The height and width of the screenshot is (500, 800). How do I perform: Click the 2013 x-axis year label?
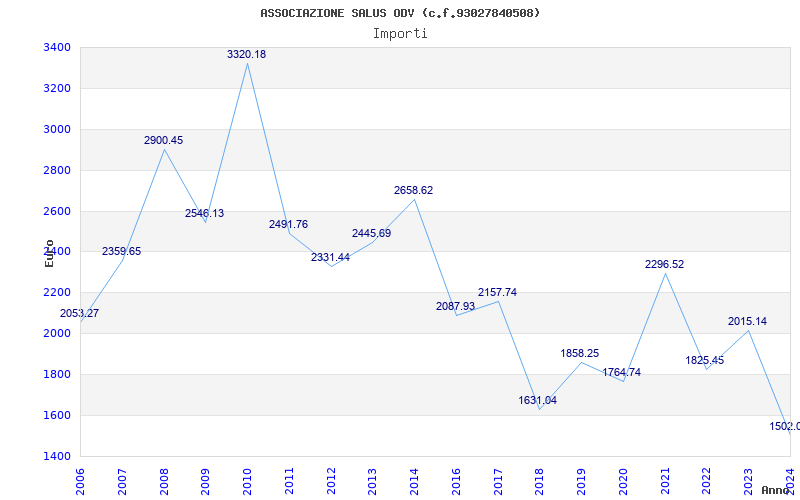point(372,482)
